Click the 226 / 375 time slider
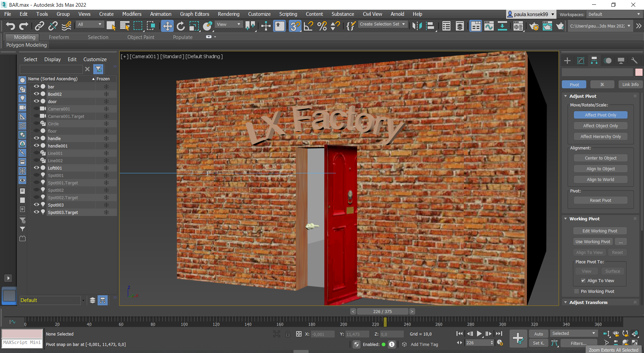644x353 pixels. tap(382, 311)
